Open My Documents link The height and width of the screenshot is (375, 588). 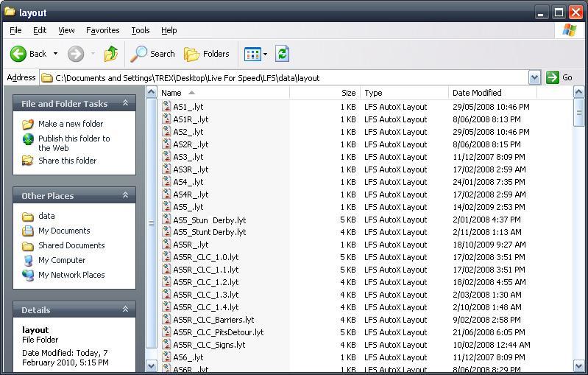click(64, 231)
